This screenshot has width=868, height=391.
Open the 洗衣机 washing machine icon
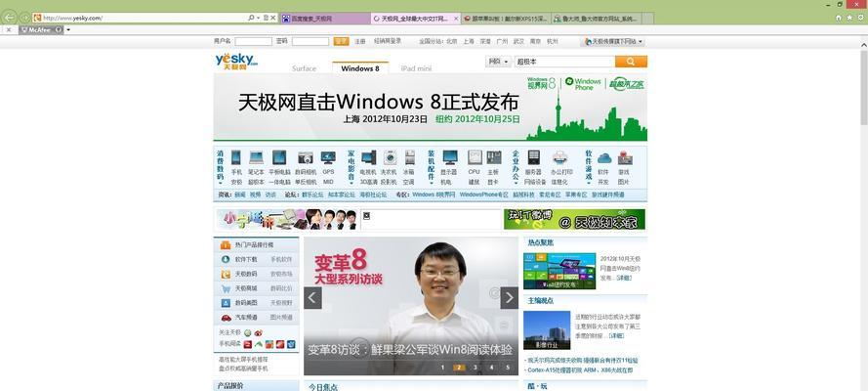coord(391,157)
